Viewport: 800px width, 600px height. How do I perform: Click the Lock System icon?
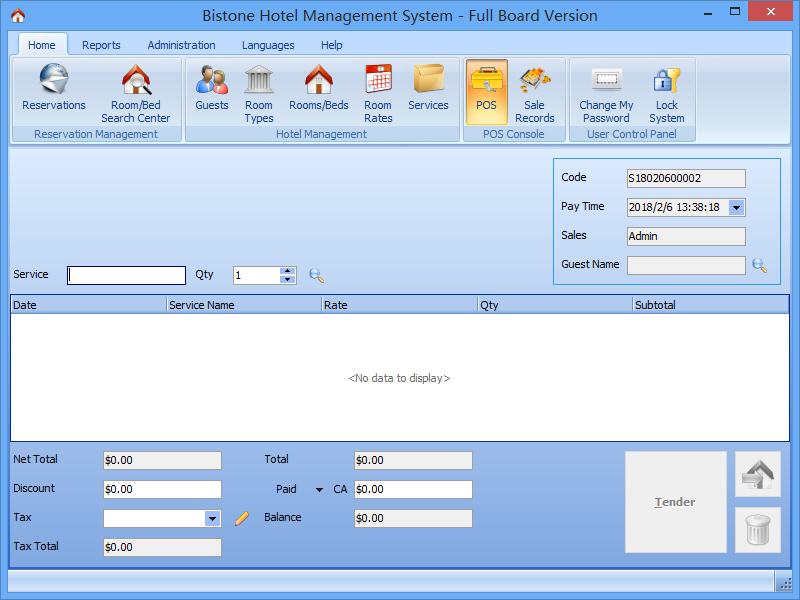pos(667,92)
